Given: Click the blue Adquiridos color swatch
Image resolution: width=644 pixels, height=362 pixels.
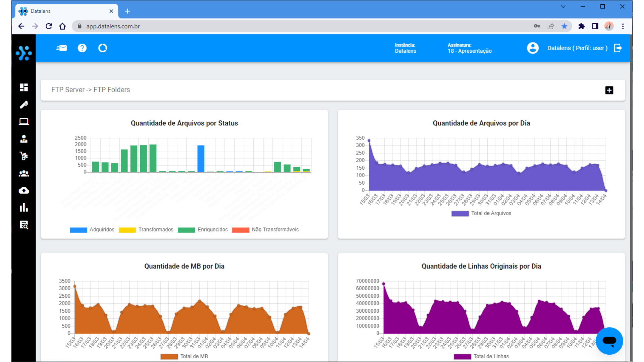Looking at the screenshot, I should [78, 230].
